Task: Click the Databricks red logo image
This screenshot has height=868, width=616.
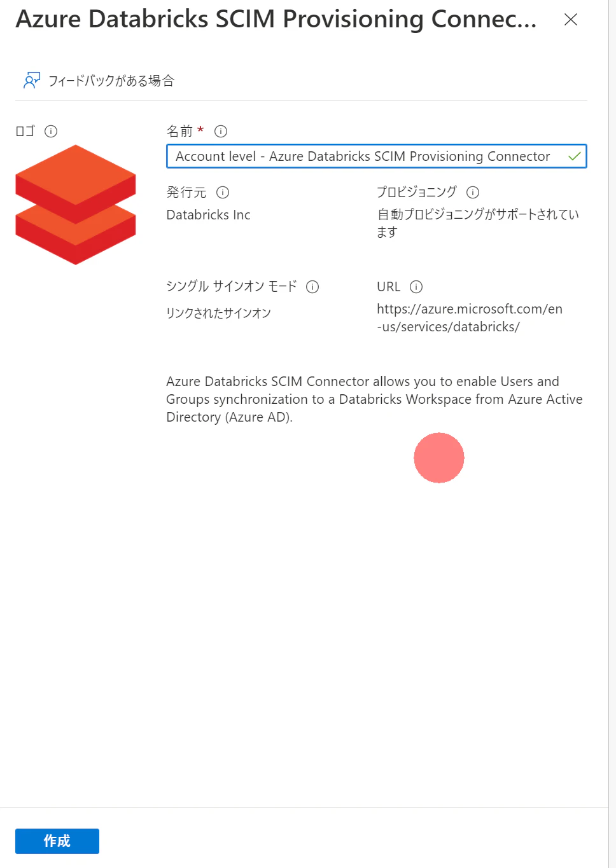Action: click(x=76, y=205)
